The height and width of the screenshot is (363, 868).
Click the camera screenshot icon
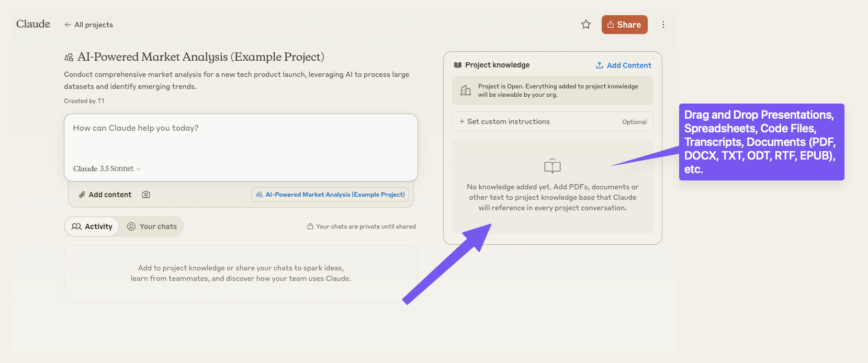click(x=146, y=195)
